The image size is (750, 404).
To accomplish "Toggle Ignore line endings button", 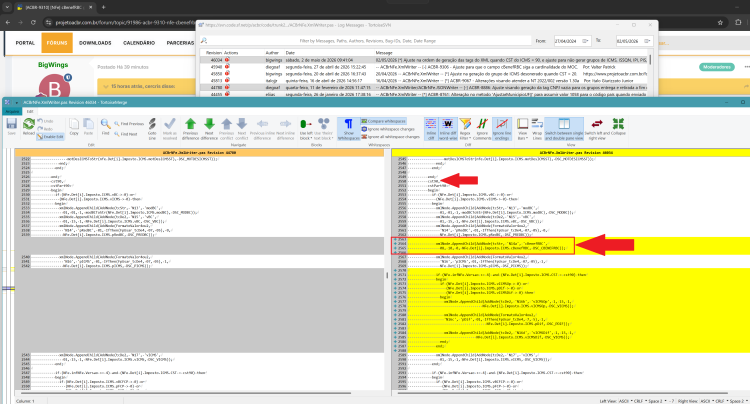I will pos(502,129).
